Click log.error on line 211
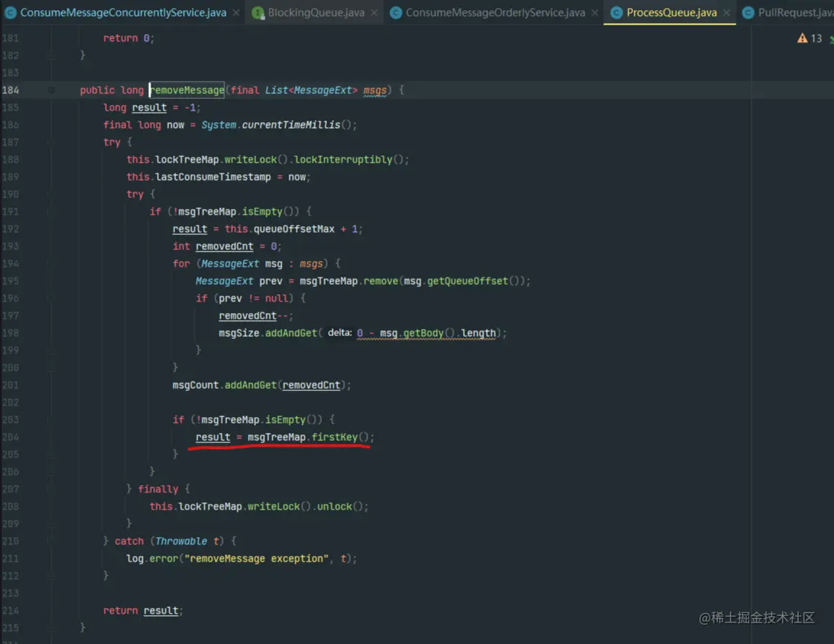Screen dimensions: 834x644 click(152, 559)
